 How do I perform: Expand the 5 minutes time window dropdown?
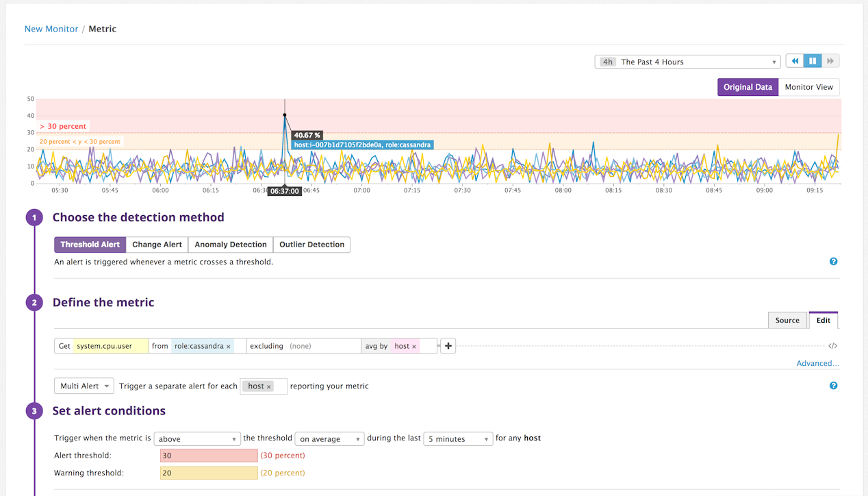click(457, 439)
